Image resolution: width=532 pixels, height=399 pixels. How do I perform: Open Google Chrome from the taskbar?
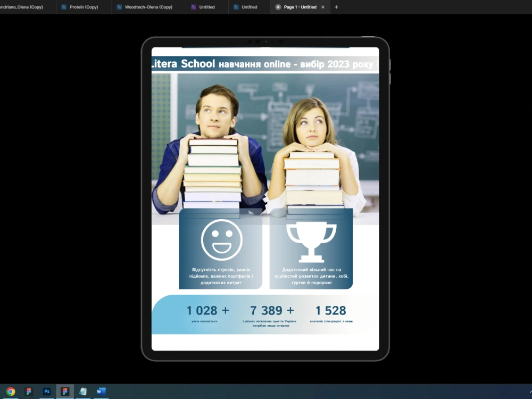[11, 392]
